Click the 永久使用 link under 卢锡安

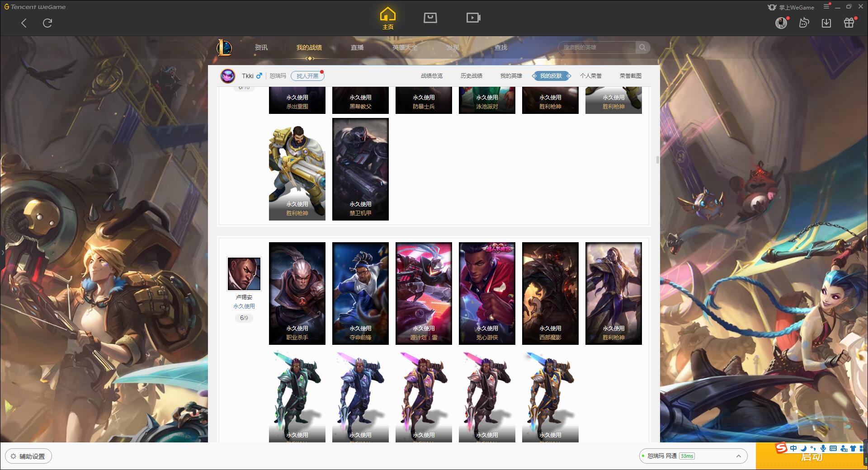(x=244, y=306)
